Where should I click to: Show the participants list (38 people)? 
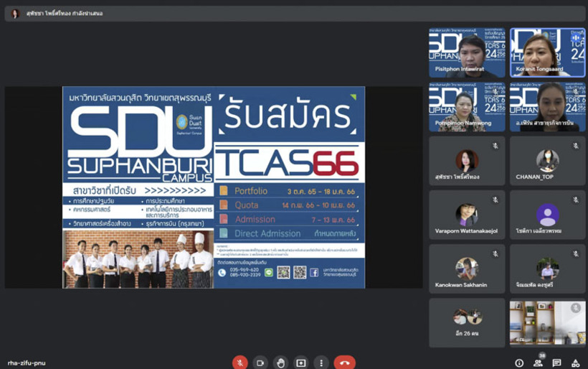pyautogui.click(x=538, y=363)
